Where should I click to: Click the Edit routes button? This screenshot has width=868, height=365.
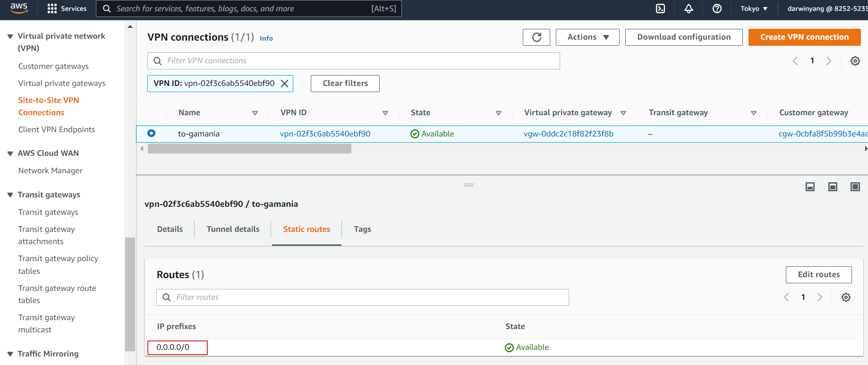point(818,275)
